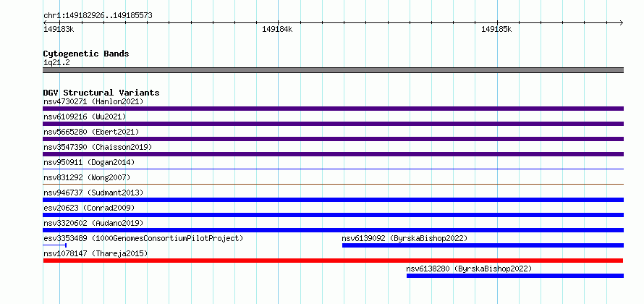Screen dimensions: 644x304
Task: Click the purple bar for nsv5665280
Action: pyautogui.click(x=333, y=139)
